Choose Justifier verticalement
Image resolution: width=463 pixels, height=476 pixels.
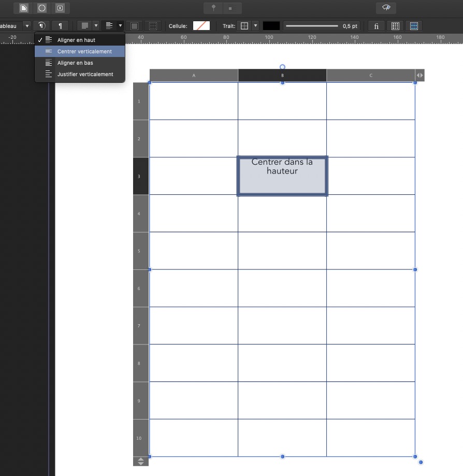pyautogui.click(x=80, y=74)
